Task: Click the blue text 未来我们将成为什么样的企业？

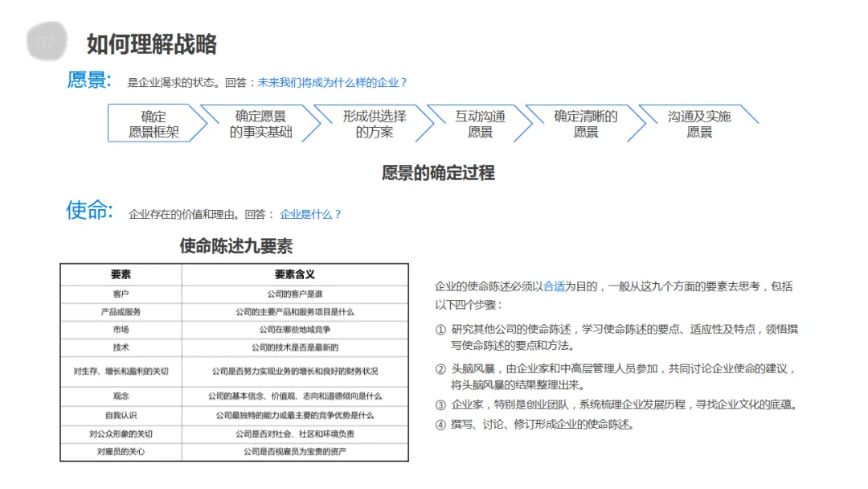Action: click(x=333, y=83)
